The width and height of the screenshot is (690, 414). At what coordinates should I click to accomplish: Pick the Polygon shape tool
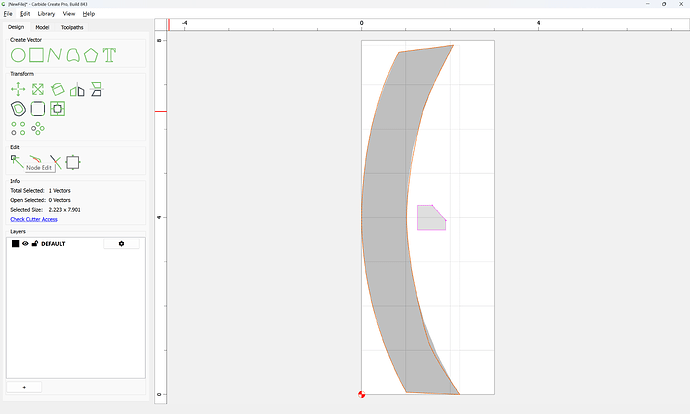(91, 55)
